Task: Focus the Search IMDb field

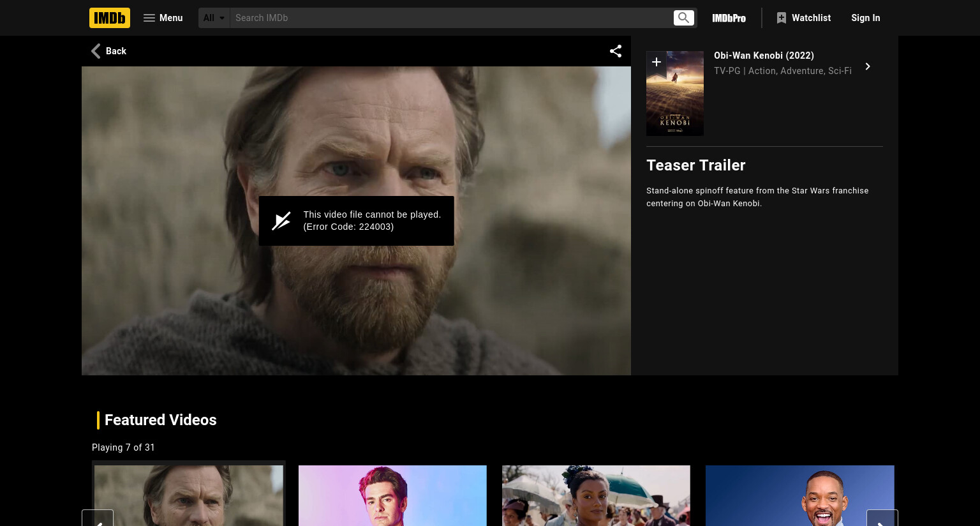Action: click(x=451, y=18)
